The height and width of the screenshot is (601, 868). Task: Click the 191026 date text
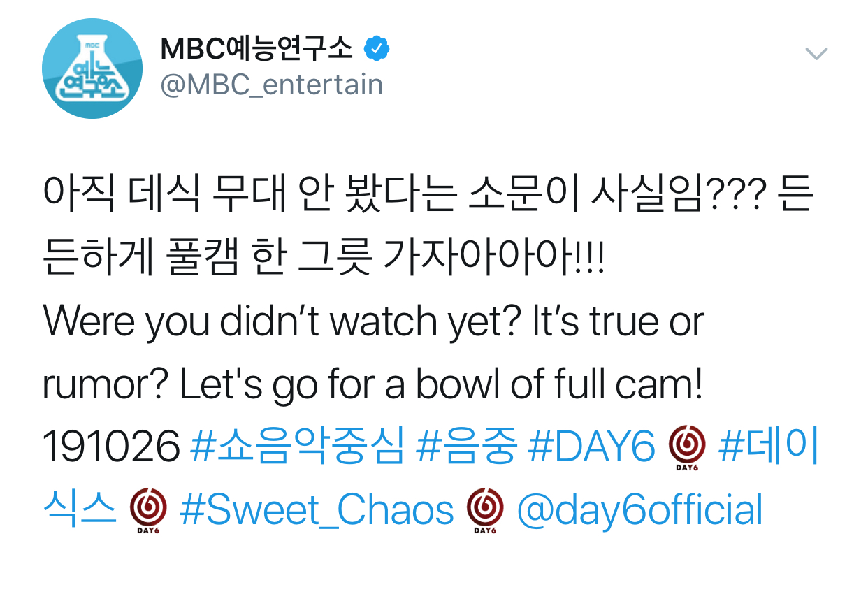coord(112,448)
